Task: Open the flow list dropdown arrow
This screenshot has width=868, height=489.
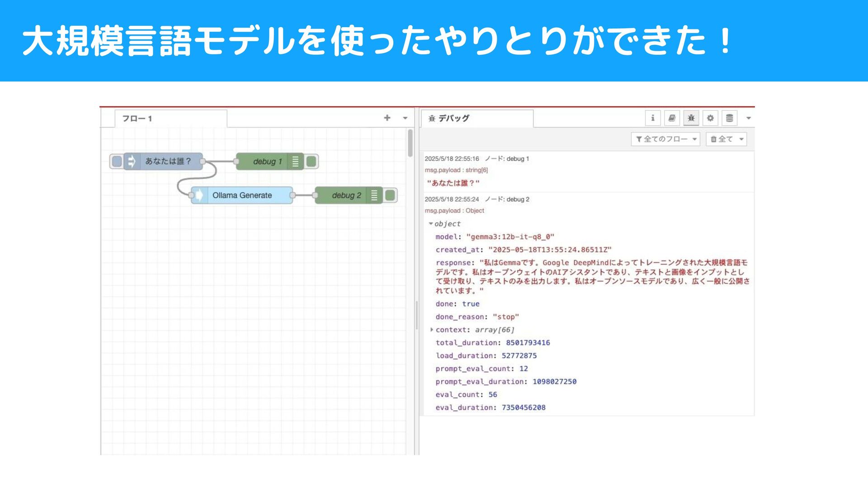Action: [x=405, y=118]
